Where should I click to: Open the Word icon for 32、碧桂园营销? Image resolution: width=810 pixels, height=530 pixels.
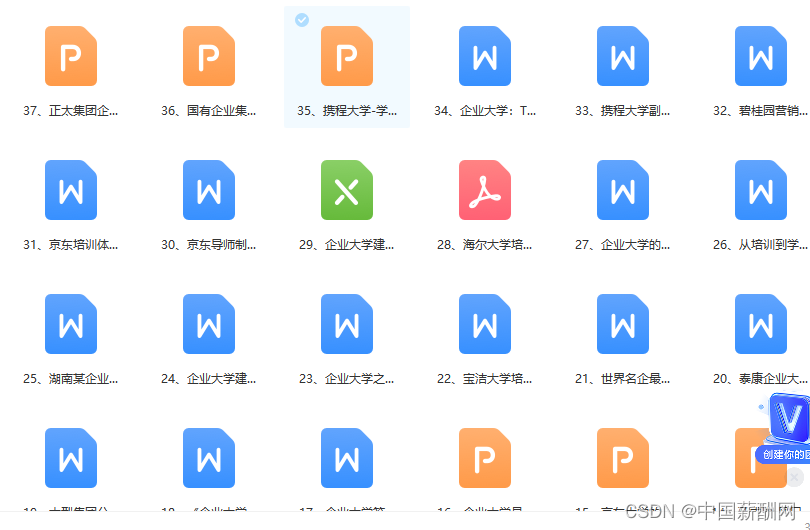click(760, 56)
